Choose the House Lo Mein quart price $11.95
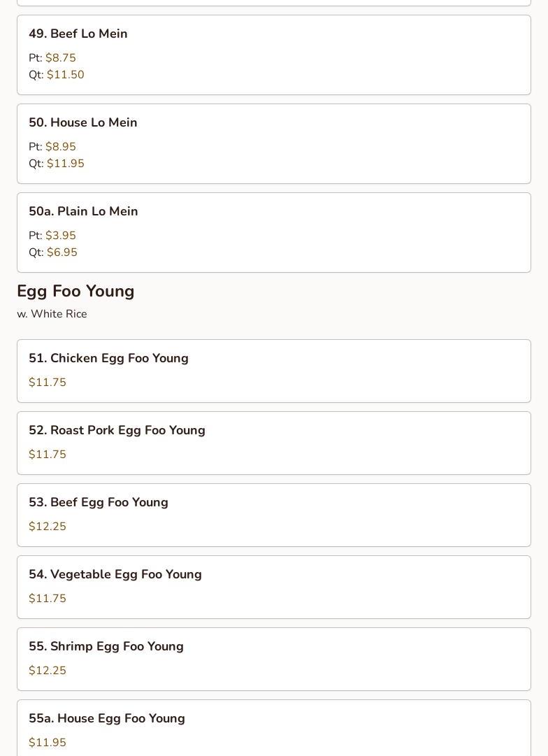This screenshot has width=548, height=756. coord(66,164)
